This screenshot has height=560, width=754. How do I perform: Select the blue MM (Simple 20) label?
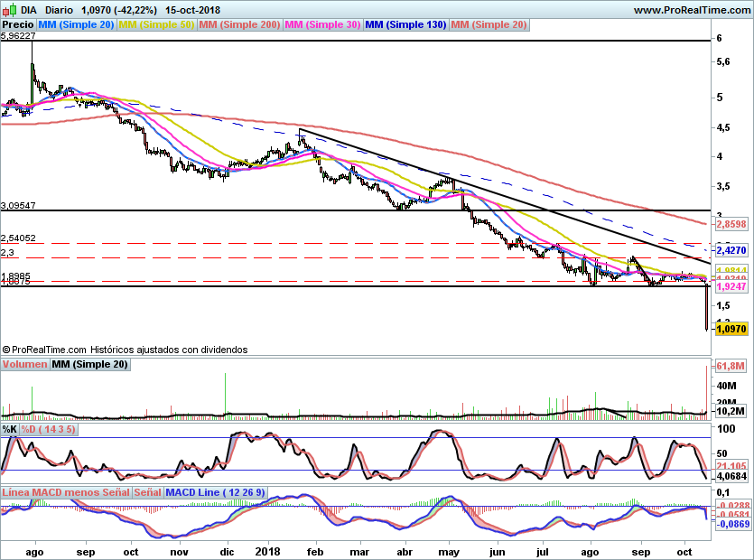76,24
